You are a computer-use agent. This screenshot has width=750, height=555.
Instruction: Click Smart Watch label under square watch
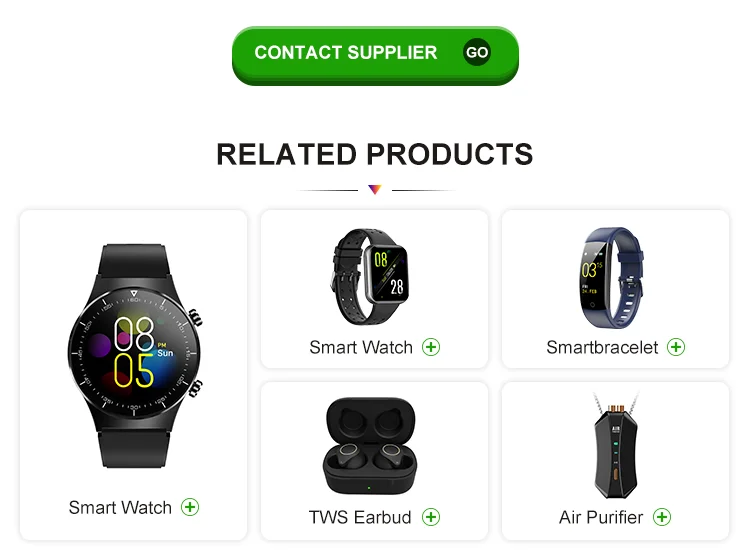point(361,347)
